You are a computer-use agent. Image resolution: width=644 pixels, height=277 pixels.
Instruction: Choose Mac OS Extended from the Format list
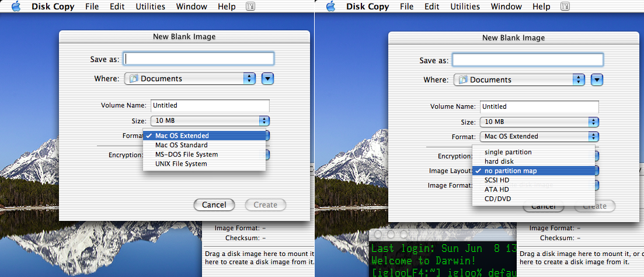pos(204,136)
